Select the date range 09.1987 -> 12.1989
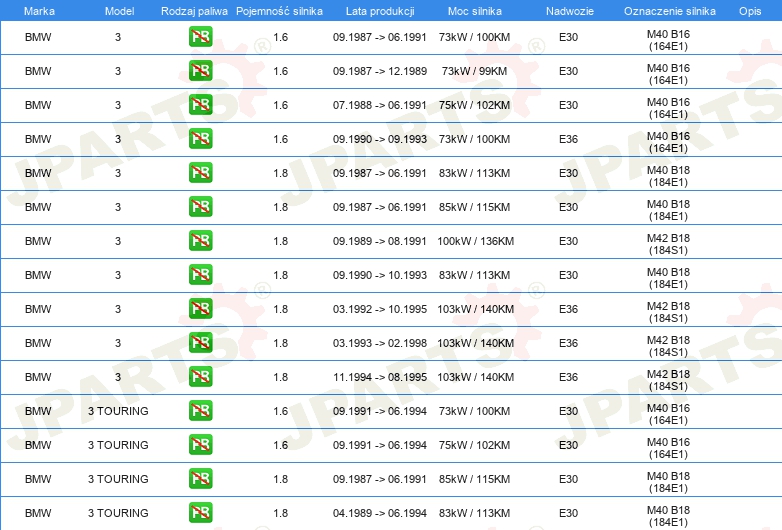The height and width of the screenshot is (530, 782). (x=380, y=71)
